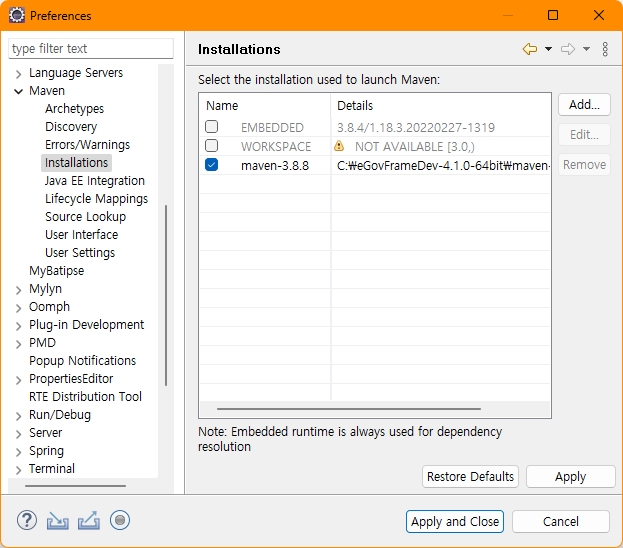Expand the Oomph tree node

(x=18, y=308)
